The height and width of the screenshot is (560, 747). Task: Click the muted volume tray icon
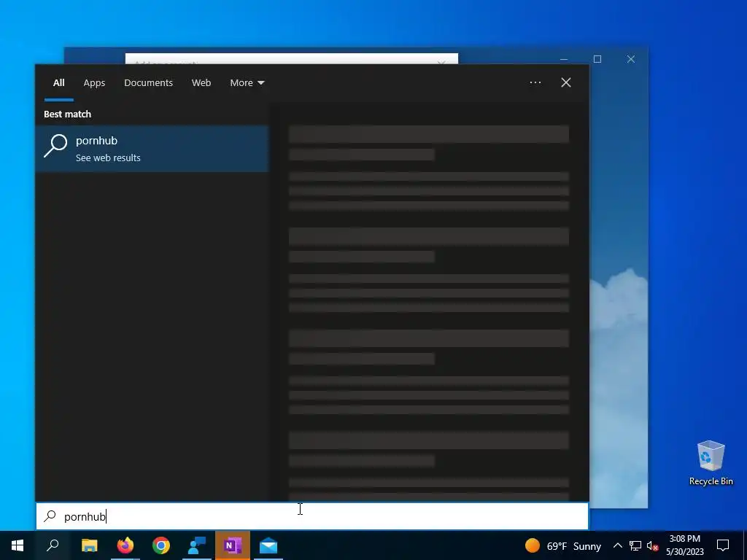pos(652,545)
